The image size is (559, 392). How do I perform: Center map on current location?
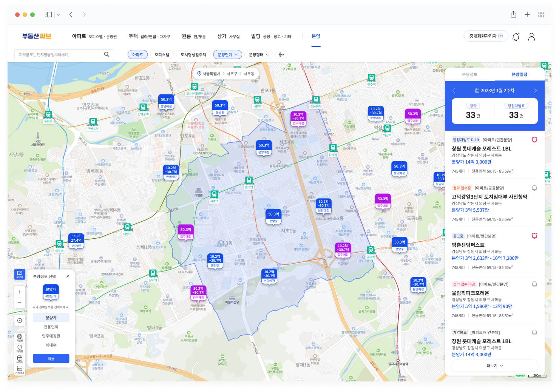20,321
